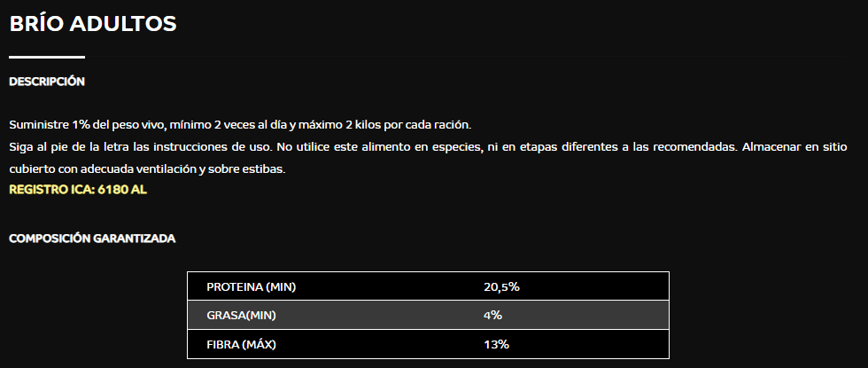The height and width of the screenshot is (368, 868).
Task: Click the phrase máximo 2 kilos
Action: (x=329, y=125)
